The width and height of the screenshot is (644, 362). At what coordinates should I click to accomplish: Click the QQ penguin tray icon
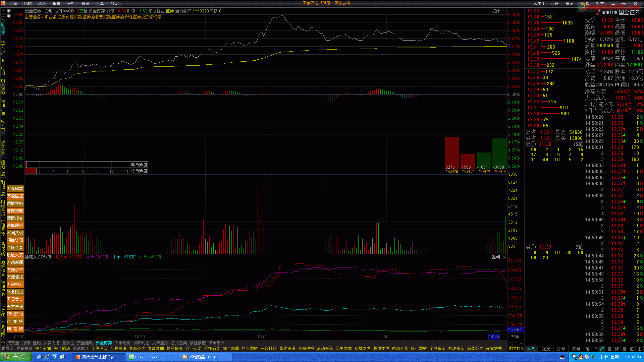[x=581, y=357]
